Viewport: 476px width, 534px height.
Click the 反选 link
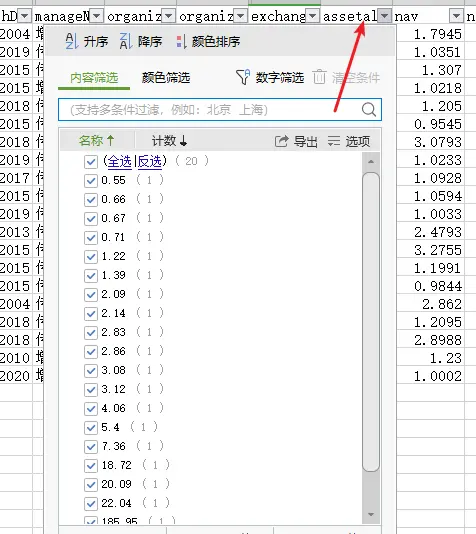(x=149, y=161)
